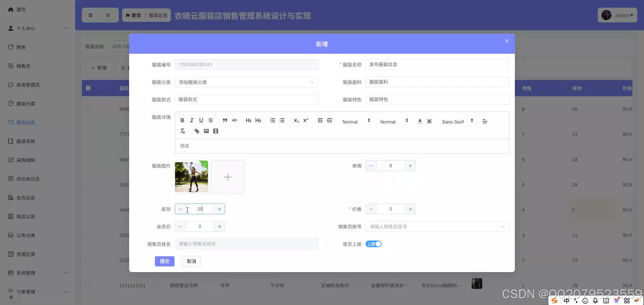644x305 pixels.
Task: Open the 服装分类 dropdown
Action: (x=247, y=82)
